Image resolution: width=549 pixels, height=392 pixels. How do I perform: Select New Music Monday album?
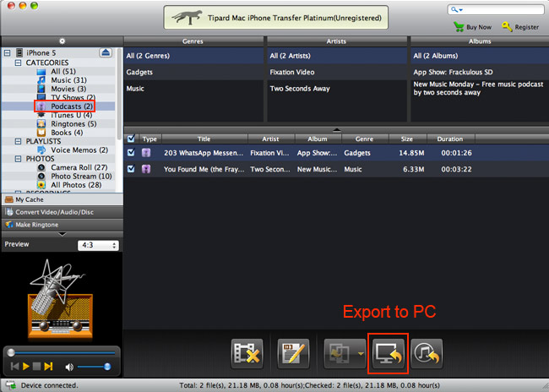[x=480, y=89]
